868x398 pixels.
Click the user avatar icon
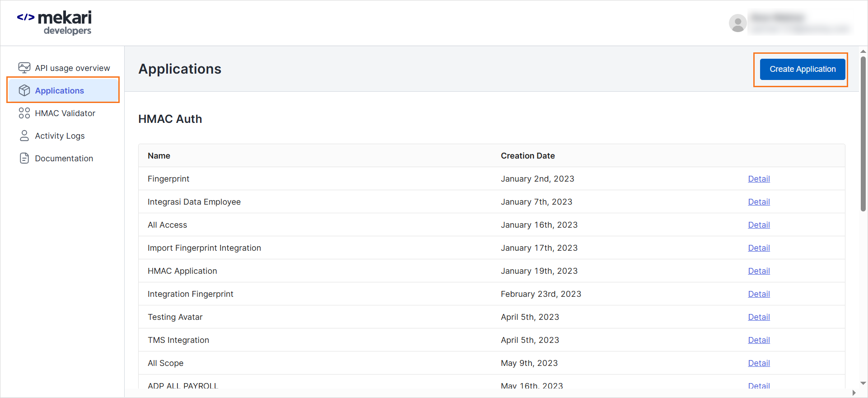click(x=737, y=23)
